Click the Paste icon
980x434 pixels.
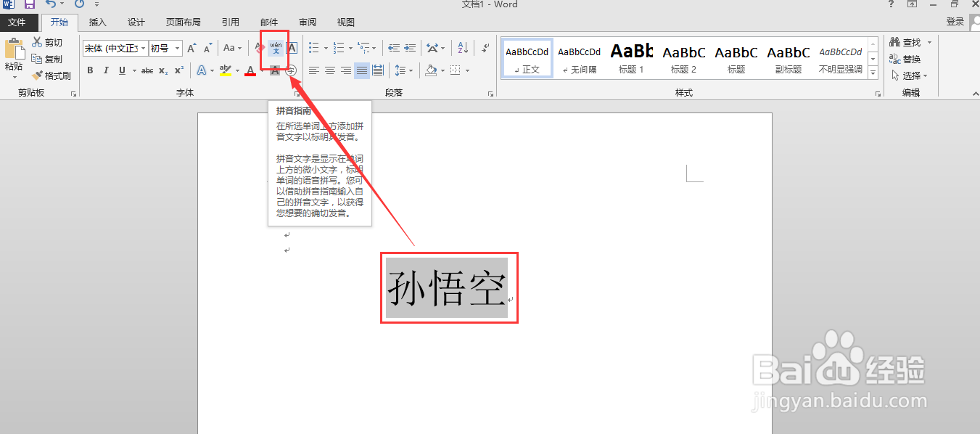click(14, 49)
